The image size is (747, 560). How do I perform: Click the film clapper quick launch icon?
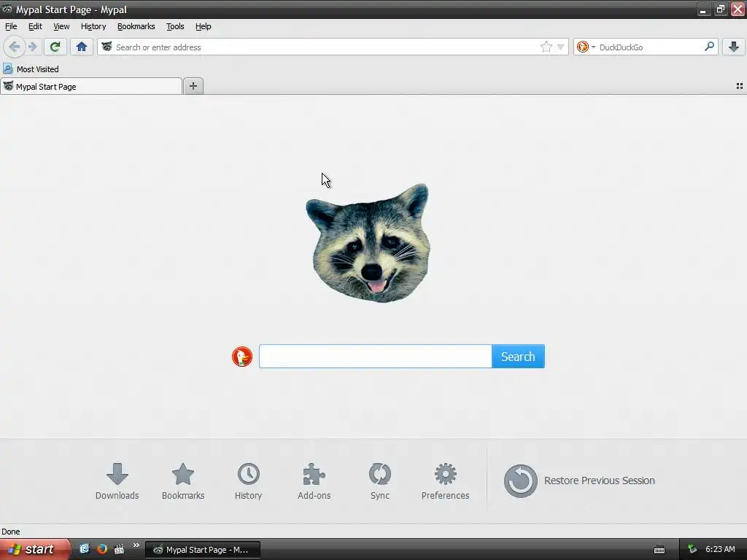(x=119, y=549)
